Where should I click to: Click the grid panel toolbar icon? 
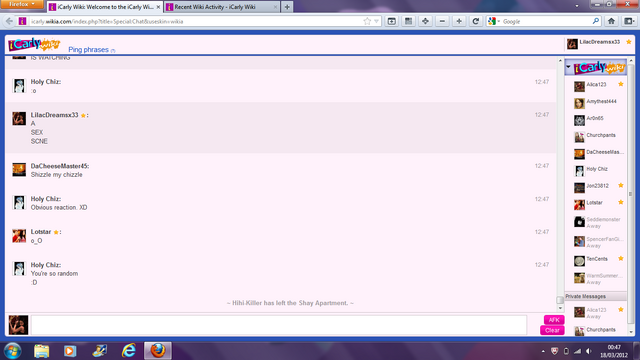(x=408, y=21)
